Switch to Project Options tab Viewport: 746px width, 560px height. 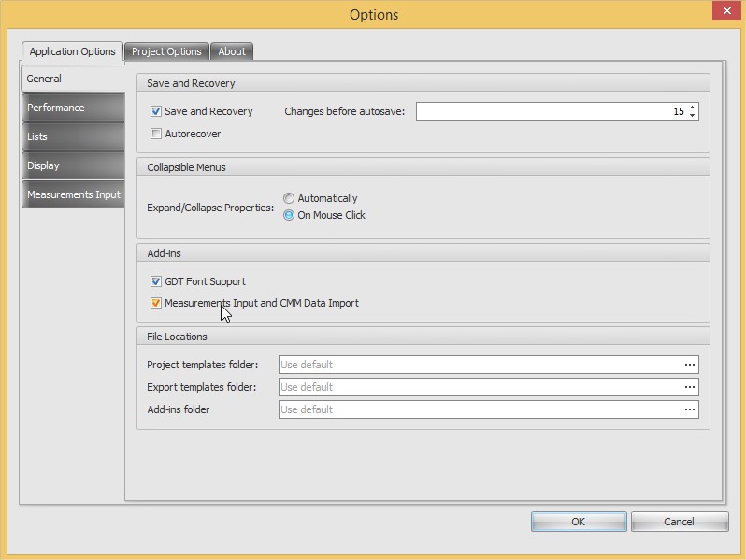pos(166,51)
